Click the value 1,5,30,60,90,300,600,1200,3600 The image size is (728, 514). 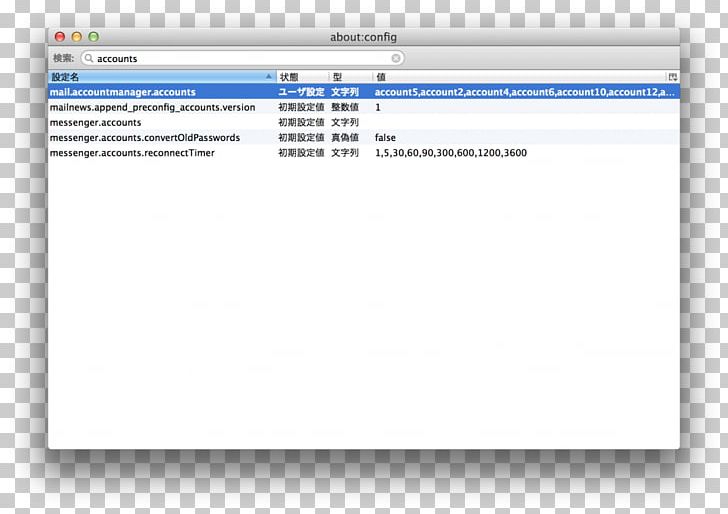point(451,153)
